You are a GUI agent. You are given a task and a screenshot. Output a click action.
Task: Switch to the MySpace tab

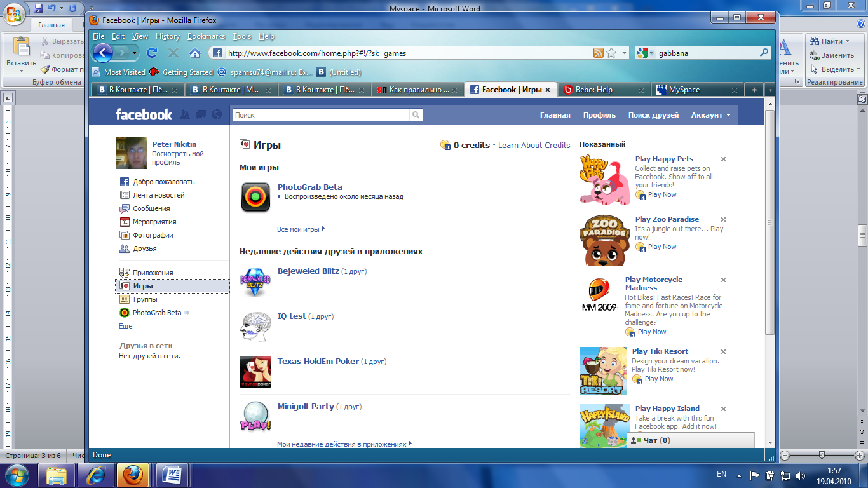pyautogui.click(x=697, y=90)
